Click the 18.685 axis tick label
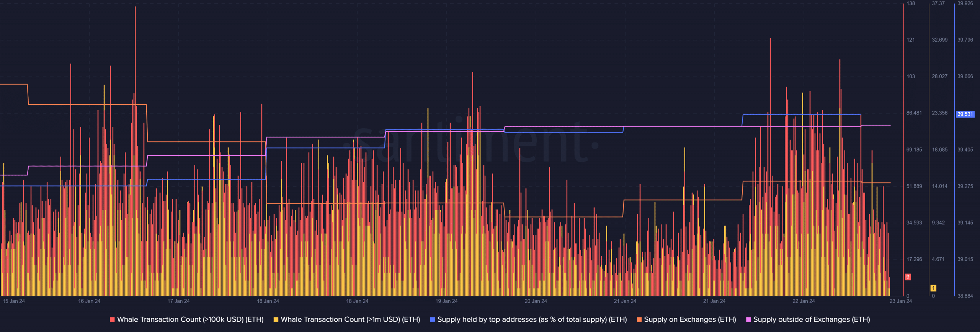 [940, 150]
